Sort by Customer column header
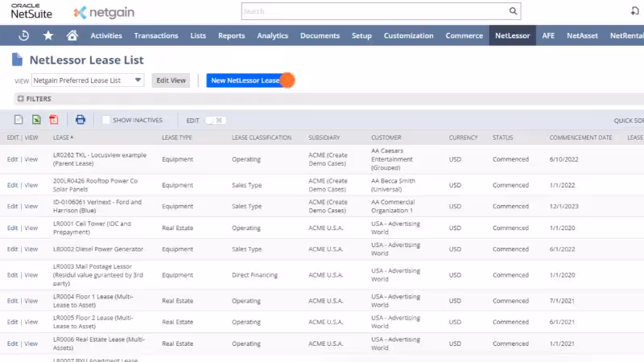 (x=386, y=138)
